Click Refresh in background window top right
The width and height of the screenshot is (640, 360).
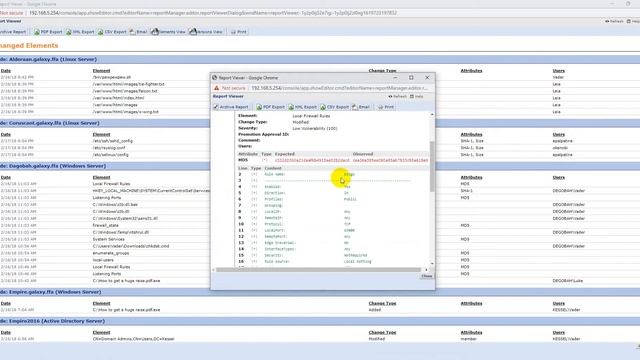[x=614, y=21]
